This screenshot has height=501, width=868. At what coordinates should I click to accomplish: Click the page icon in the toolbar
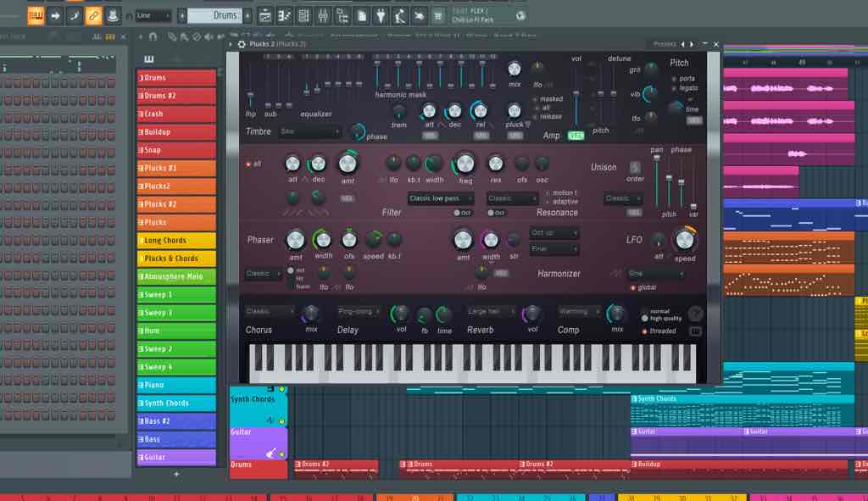362,16
